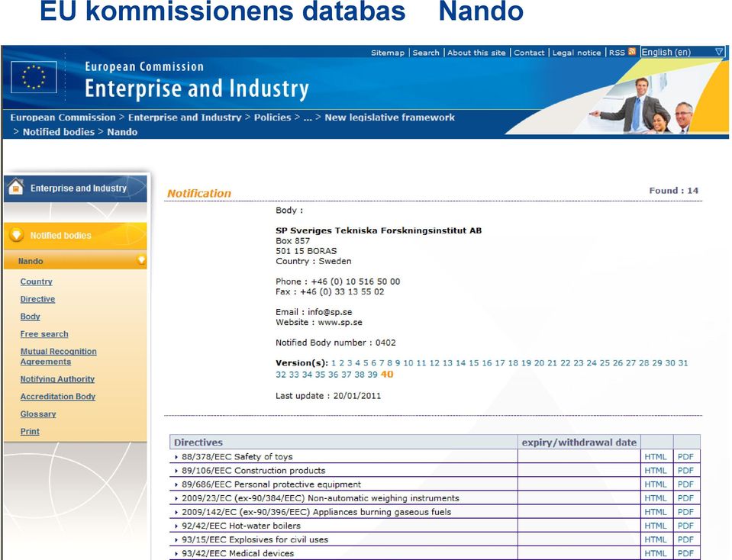Open PDF for Appliances burning gaseous fuels
The image size is (732, 560).
pos(685,512)
